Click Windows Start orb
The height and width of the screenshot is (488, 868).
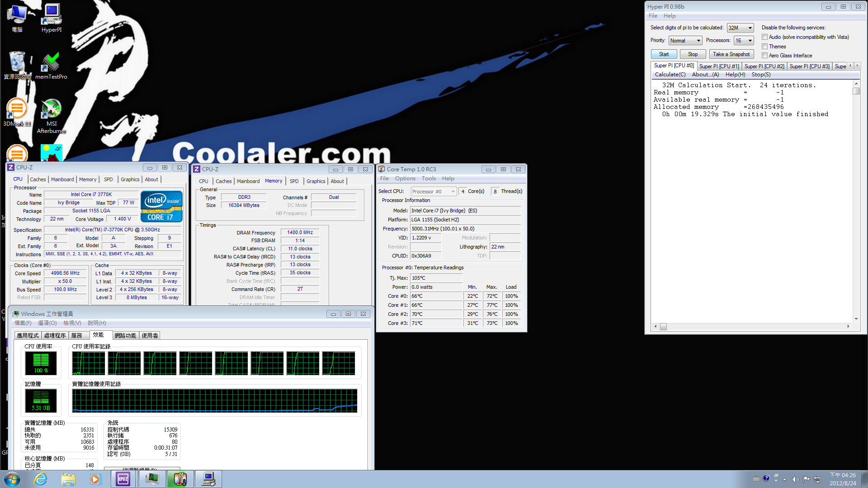pos(12,479)
